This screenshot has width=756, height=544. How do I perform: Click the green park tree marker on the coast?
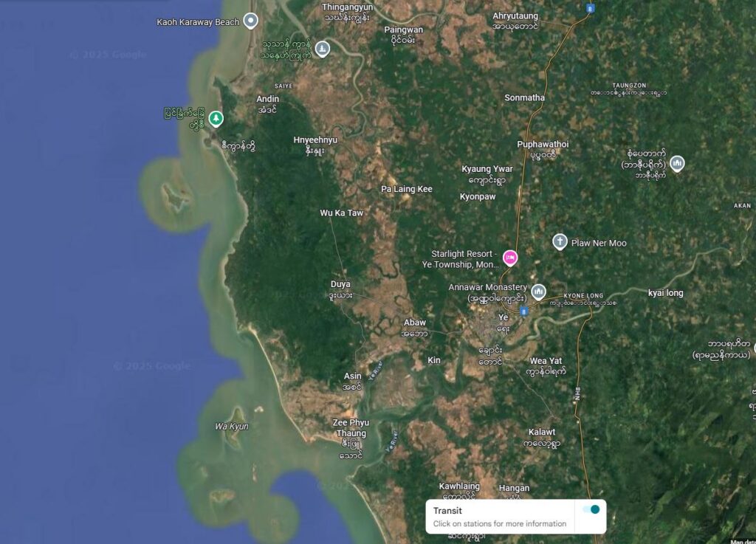tap(216, 118)
